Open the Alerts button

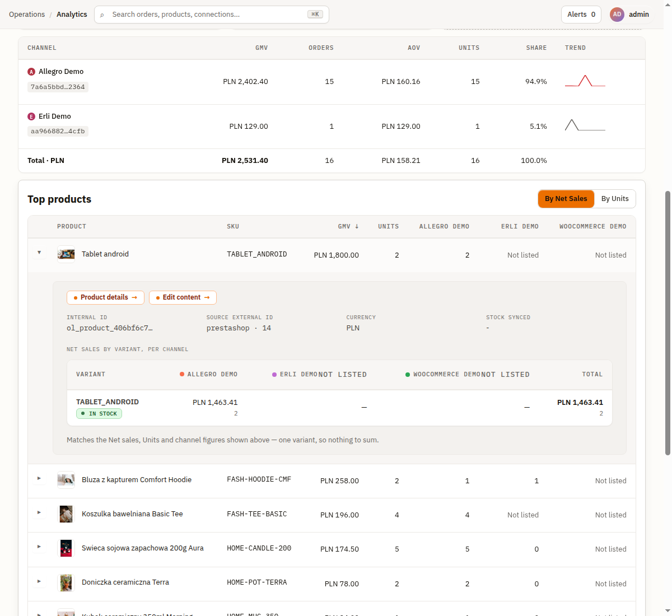[x=581, y=15]
